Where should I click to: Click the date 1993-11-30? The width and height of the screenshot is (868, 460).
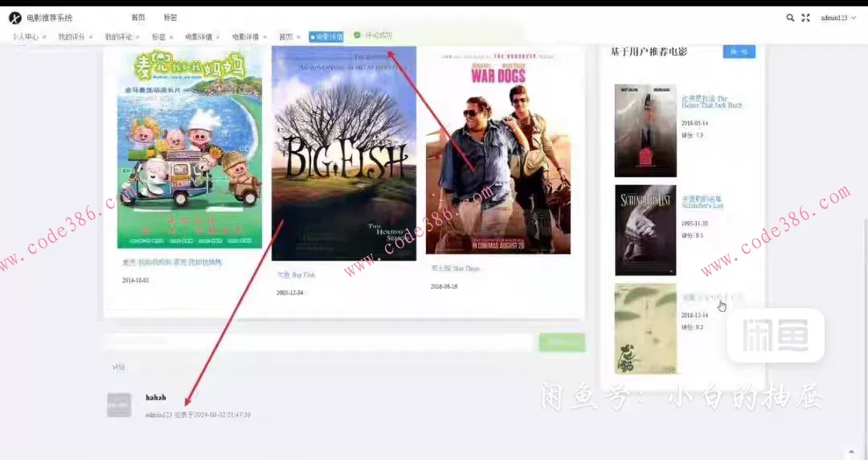(694, 224)
